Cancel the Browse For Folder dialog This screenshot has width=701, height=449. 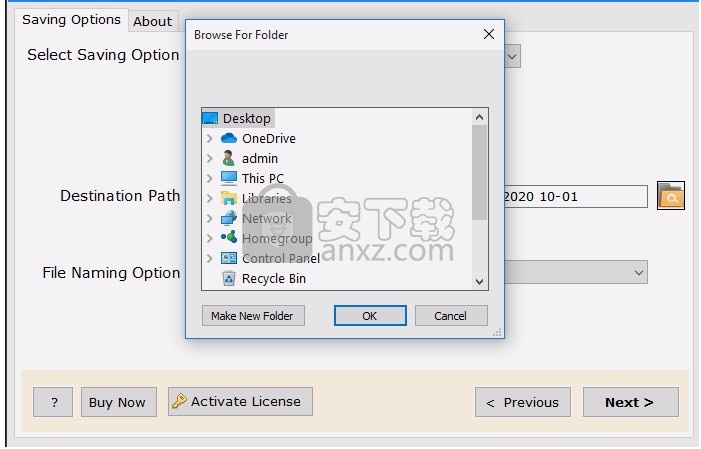coord(451,316)
